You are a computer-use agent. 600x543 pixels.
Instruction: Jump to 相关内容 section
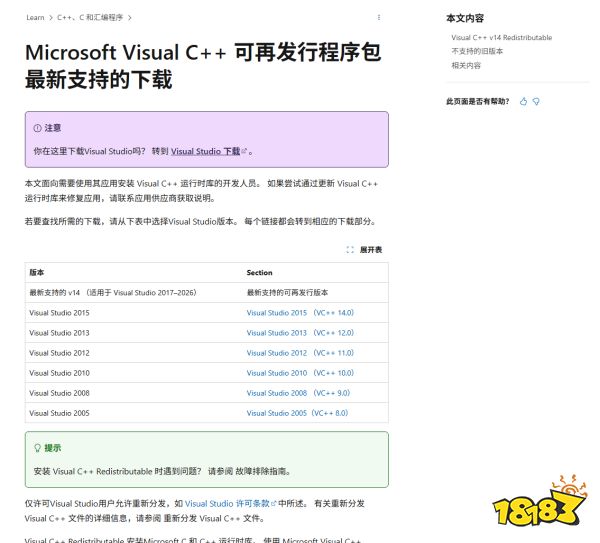click(x=466, y=65)
